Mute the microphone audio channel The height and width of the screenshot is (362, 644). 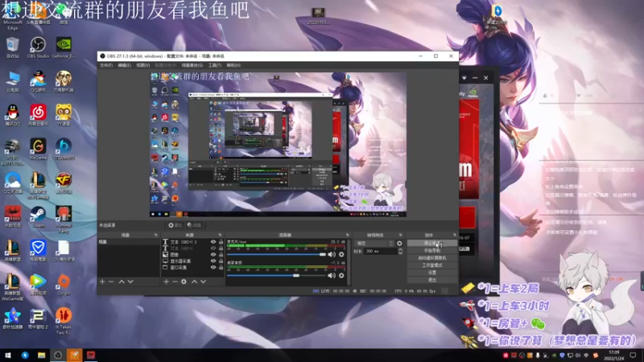click(x=332, y=254)
